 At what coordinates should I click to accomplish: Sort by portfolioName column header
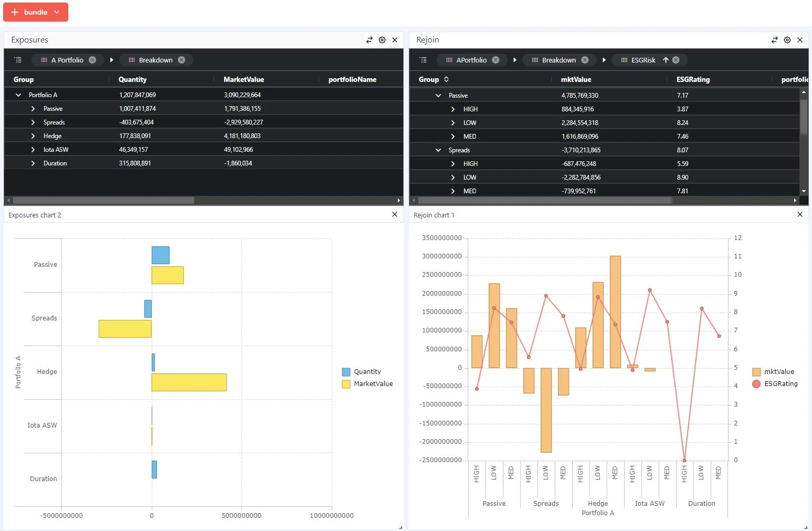(352, 79)
